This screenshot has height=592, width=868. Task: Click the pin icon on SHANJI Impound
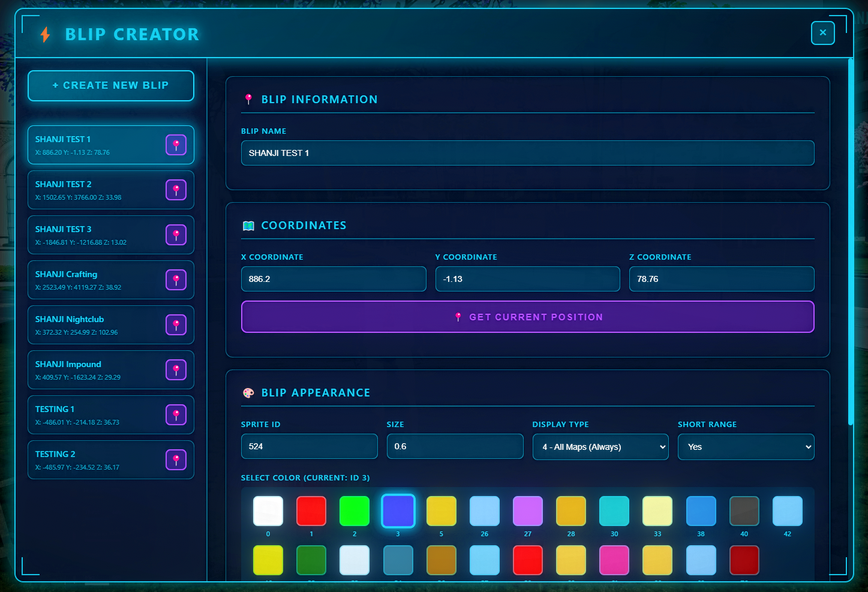click(176, 369)
